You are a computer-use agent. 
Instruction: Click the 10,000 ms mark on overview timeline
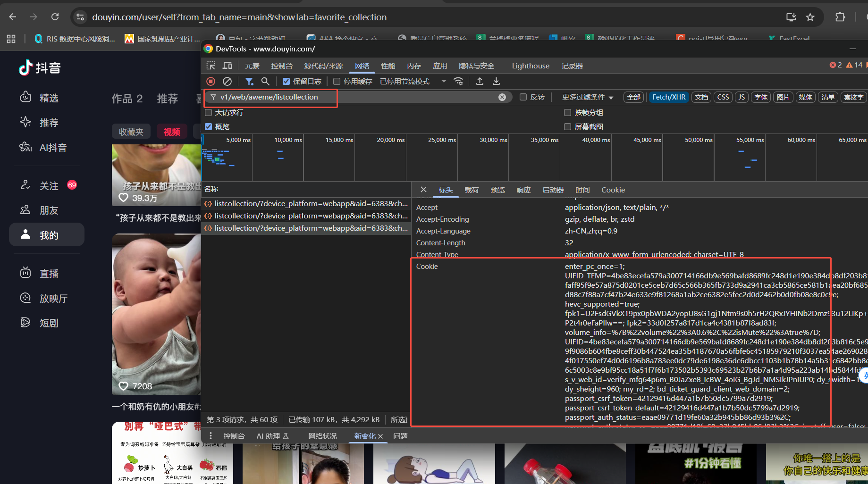click(x=288, y=140)
